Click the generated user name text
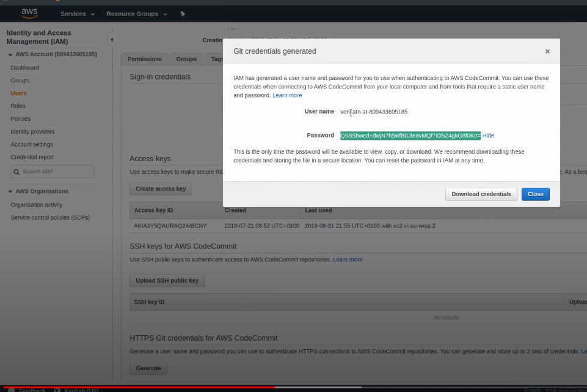Viewport: 587px width, 392px height. click(374, 112)
